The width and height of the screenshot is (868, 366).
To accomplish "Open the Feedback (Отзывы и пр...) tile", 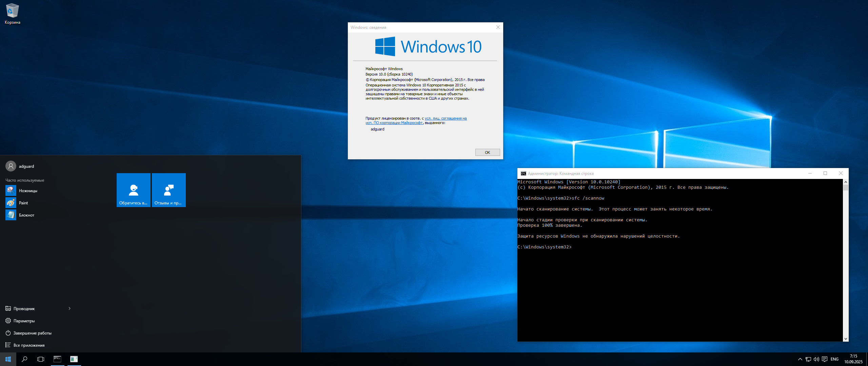I will (169, 190).
